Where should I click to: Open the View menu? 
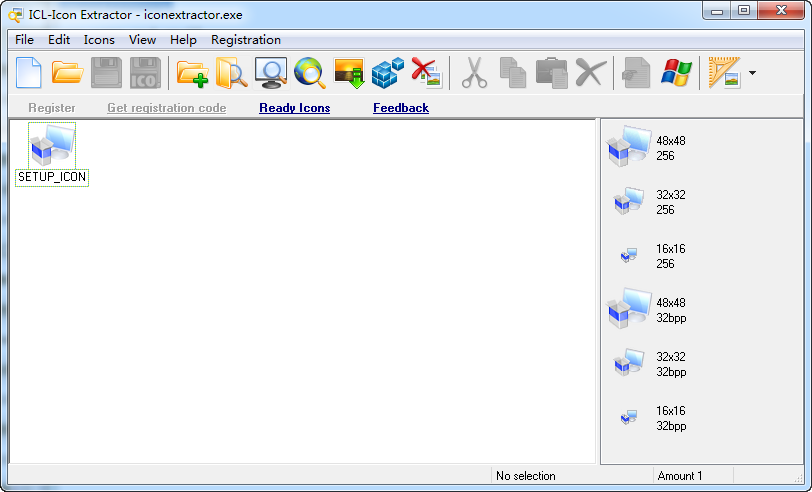pyautogui.click(x=143, y=40)
